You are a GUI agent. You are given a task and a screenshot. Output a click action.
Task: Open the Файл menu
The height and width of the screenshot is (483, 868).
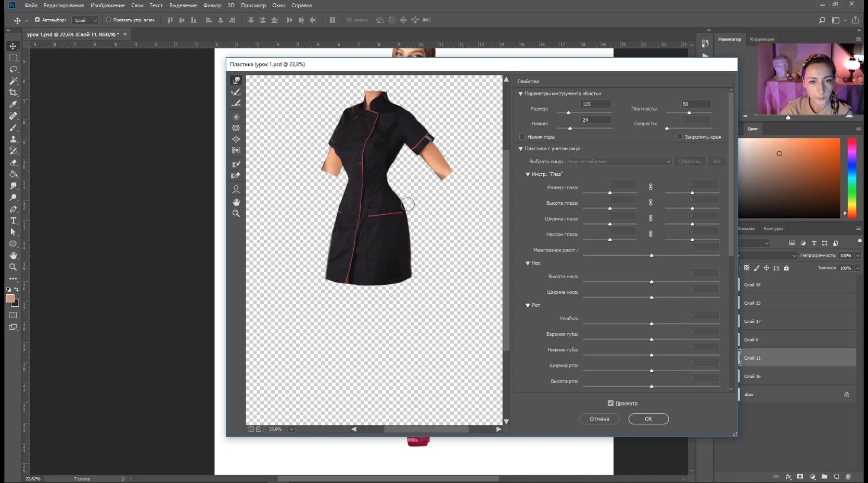[x=31, y=5]
